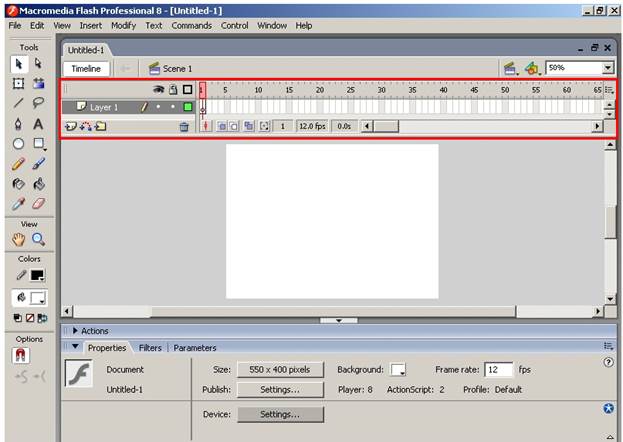Select the Hand tool
The width and height of the screenshot is (623, 442).
point(18,239)
